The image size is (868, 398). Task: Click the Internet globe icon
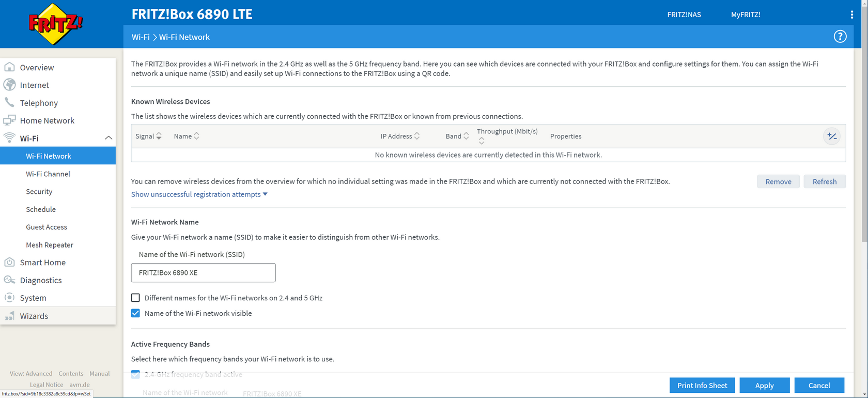coord(9,85)
